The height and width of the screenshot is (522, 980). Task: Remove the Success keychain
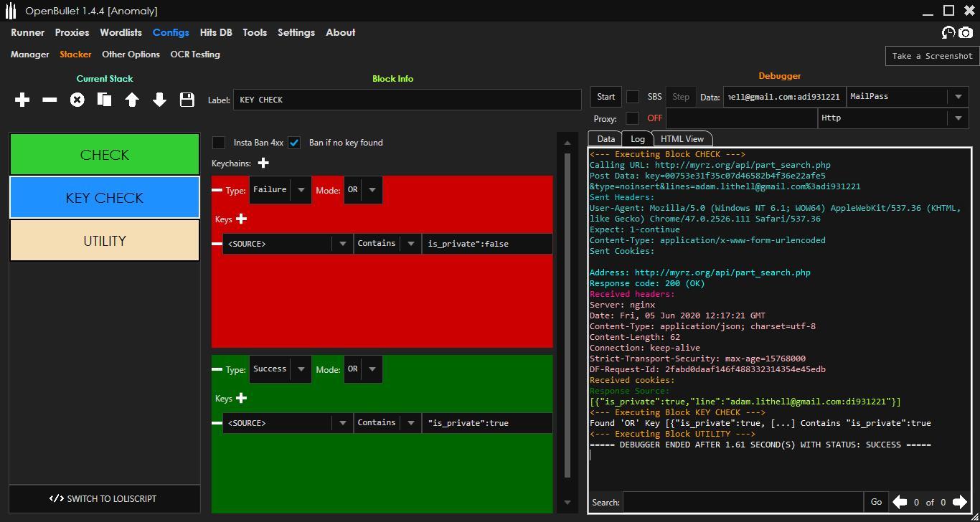(x=217, y=369)
